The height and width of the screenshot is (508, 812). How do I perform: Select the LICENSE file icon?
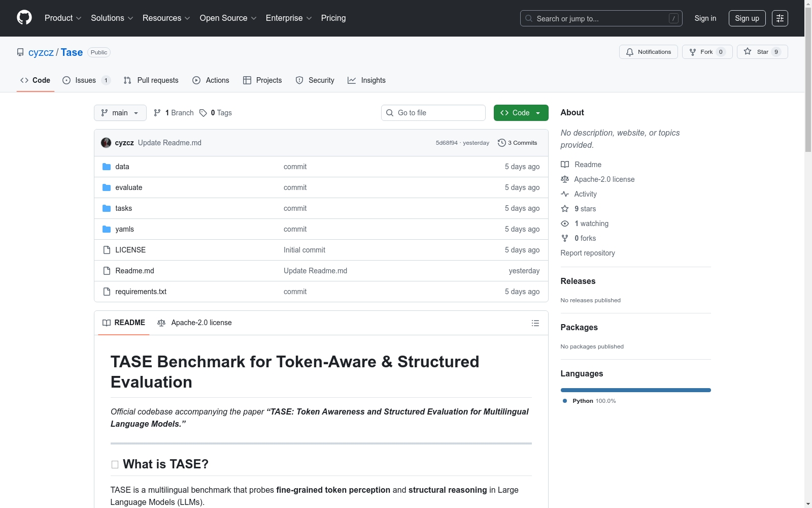[107, 250]
